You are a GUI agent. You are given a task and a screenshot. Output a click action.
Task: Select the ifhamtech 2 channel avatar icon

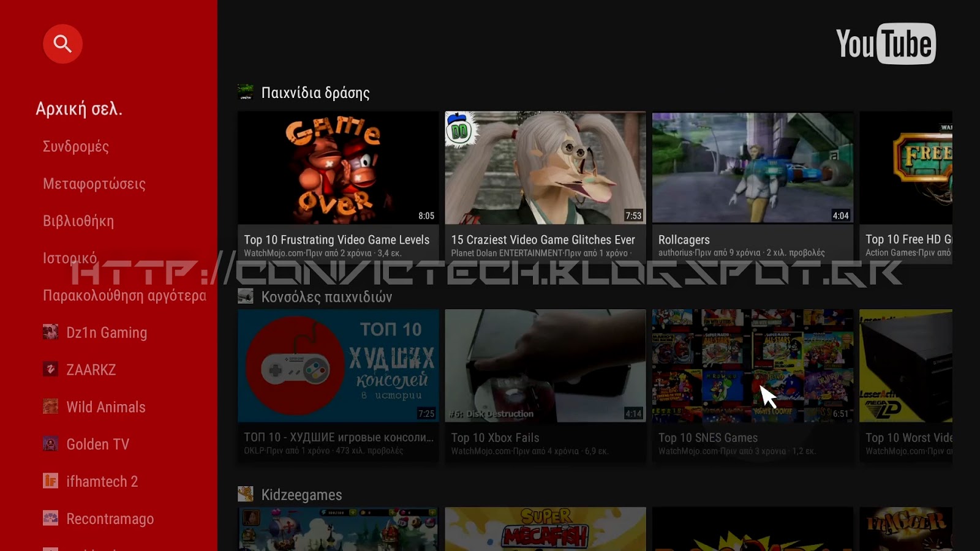click(51, 482)
